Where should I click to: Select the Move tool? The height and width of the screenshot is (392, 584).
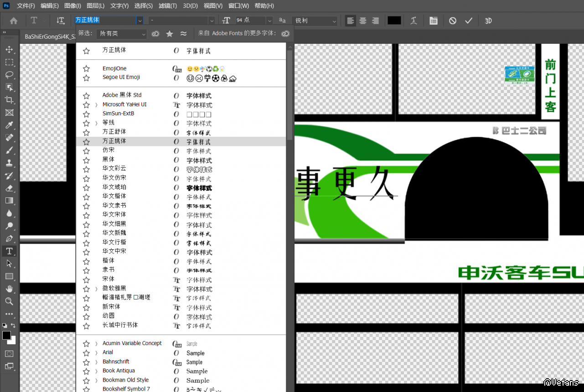click(x=9, y=49)
